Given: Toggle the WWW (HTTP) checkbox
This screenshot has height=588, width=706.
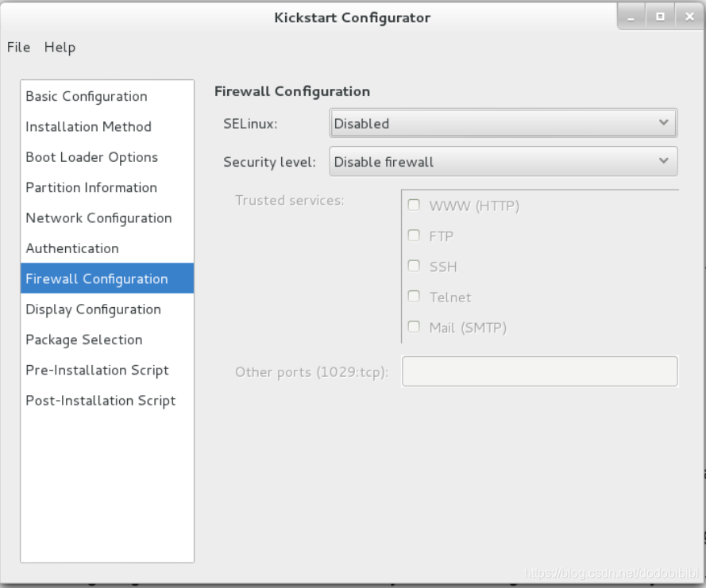Looking at the screenshot, I should click(414, 206).
